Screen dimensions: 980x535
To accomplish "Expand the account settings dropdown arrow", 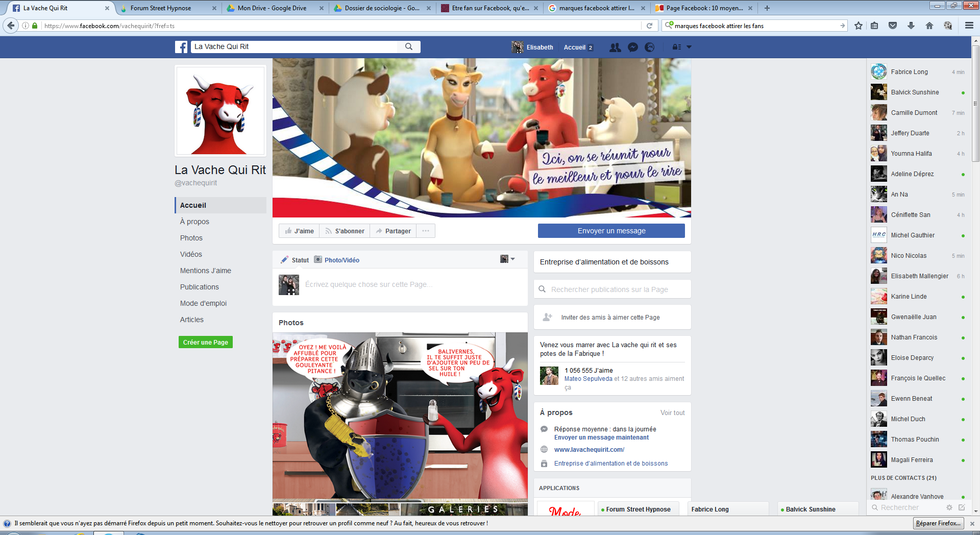I will (x=689, y=47).
